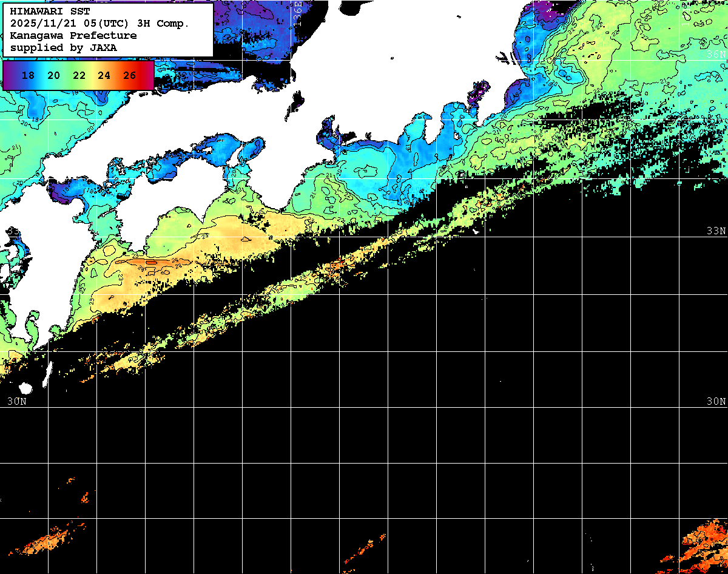The image size is (728, 574).
Task: Pick the 22 value on the color scale
Action: tap(79, 76)
